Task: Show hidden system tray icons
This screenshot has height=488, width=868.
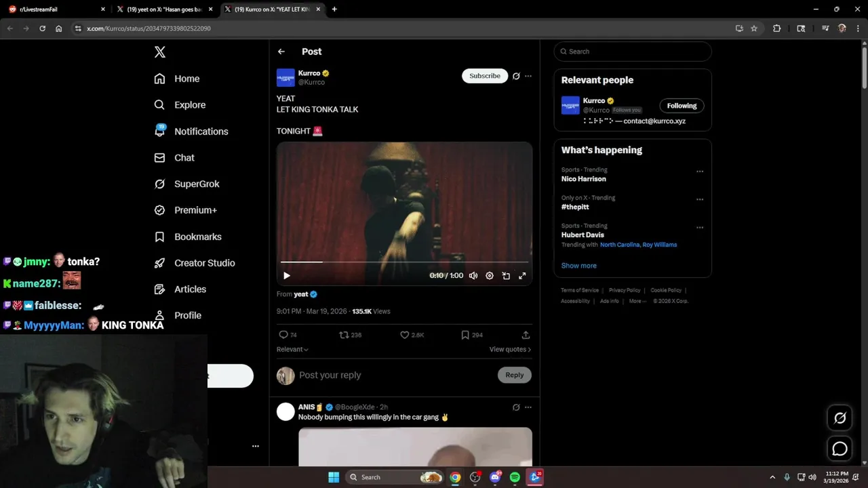Action: point(772,477)
